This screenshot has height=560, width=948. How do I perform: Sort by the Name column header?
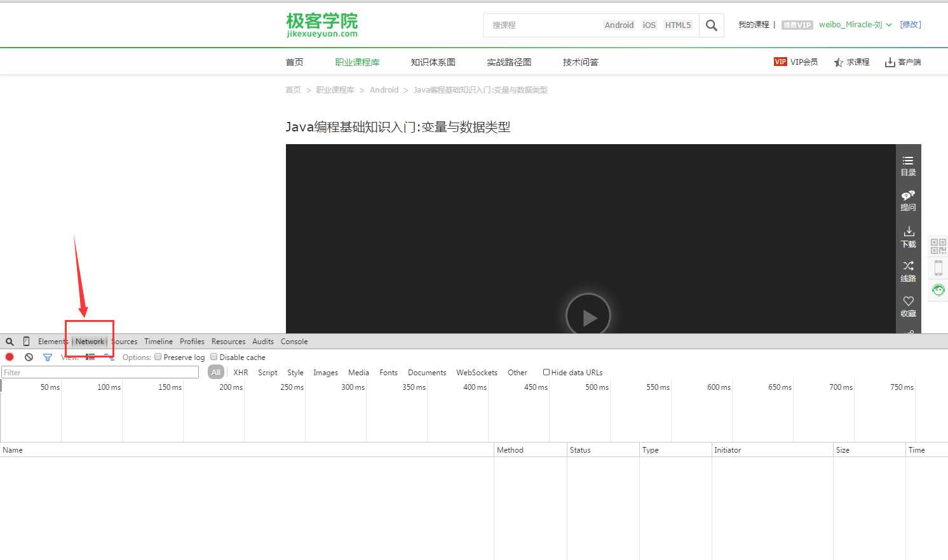coord(247,450)
